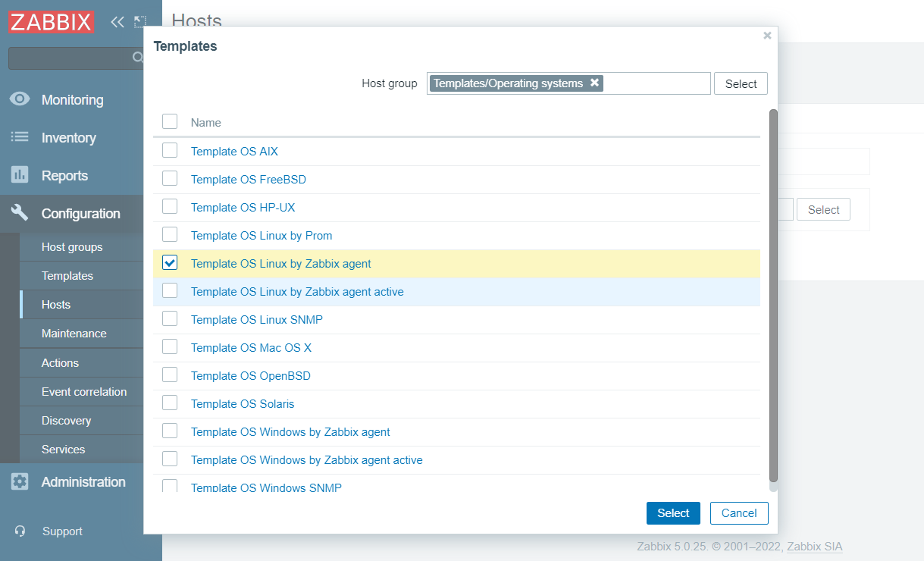Click the Host group input field
924x561 pixels.
[656, 83]
